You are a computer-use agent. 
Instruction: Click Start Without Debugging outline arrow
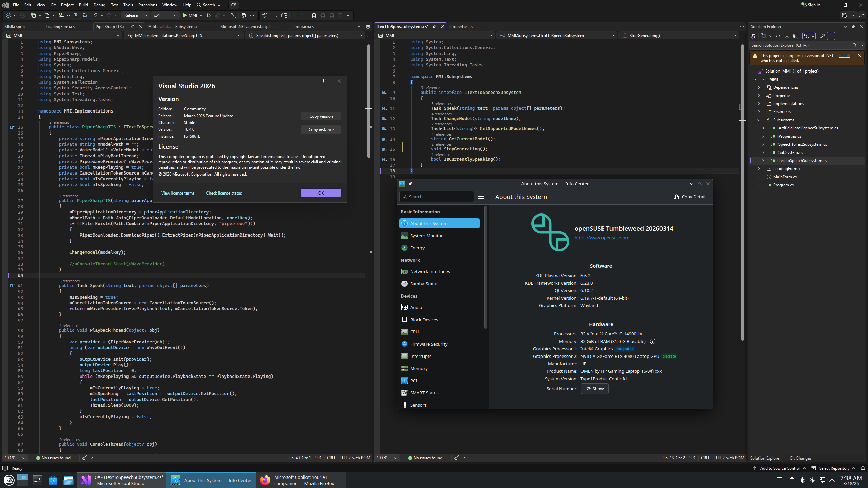pos(209,15)
